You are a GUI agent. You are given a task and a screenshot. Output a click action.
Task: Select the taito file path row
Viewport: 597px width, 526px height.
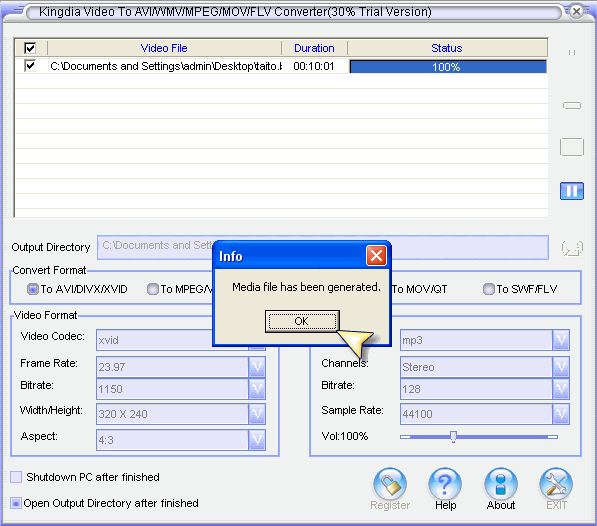[166, 66]
